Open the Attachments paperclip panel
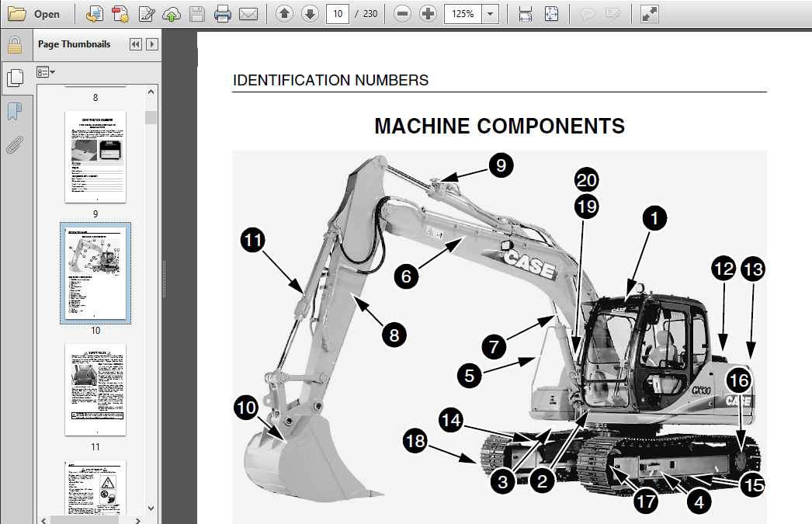 15,144
